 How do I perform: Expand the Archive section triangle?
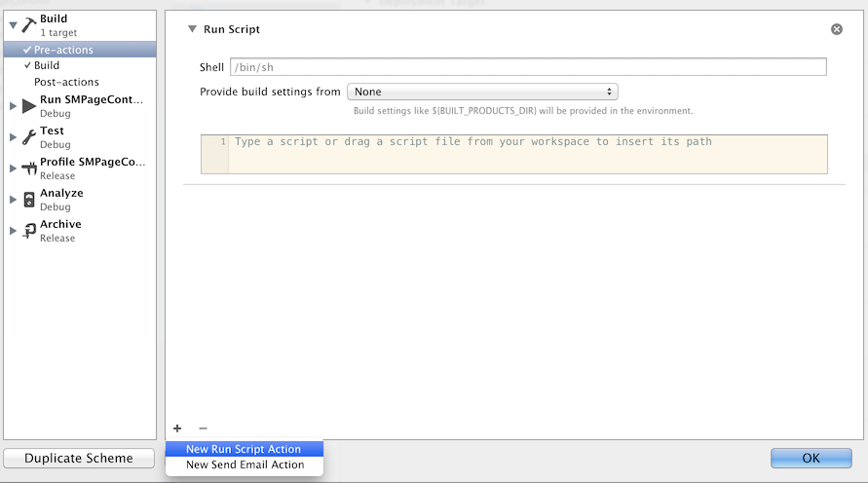pos(13,231)
